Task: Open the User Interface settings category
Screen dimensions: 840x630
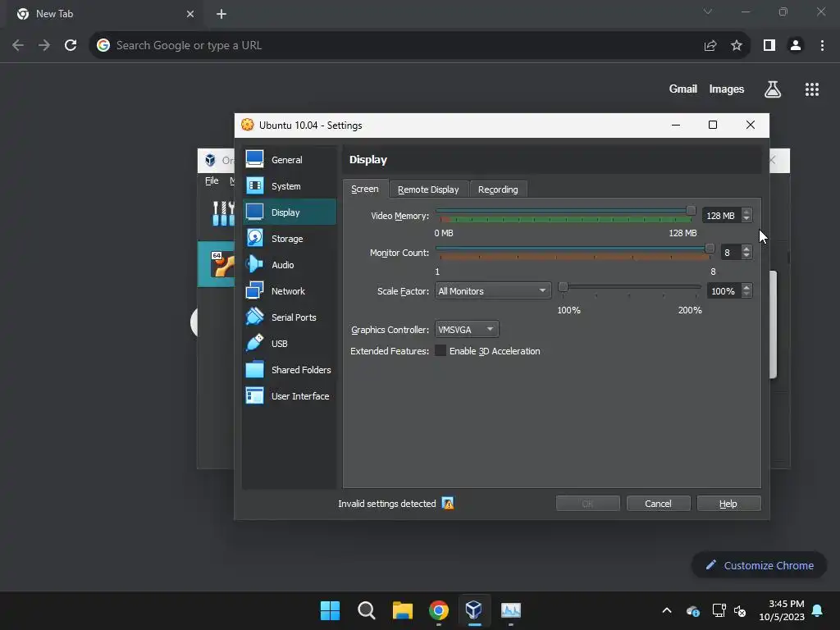Action: tap(289, 396)
